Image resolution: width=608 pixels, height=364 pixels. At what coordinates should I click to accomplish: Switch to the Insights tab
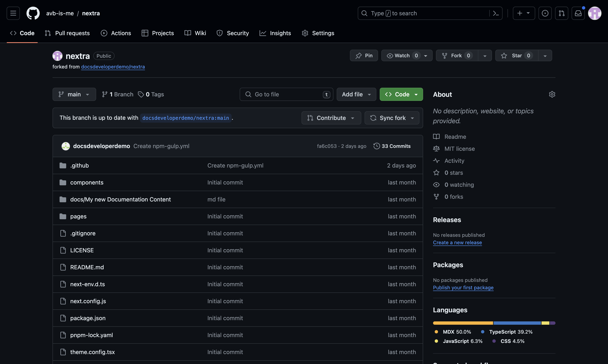(275, 33)
